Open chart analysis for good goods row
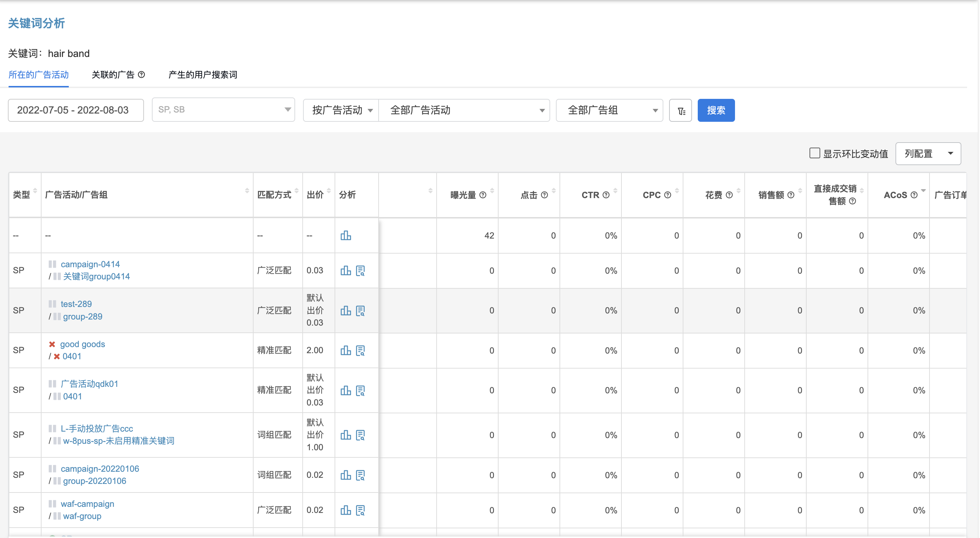This screenshot has width=980, height=538. click(x=345, y=350)
